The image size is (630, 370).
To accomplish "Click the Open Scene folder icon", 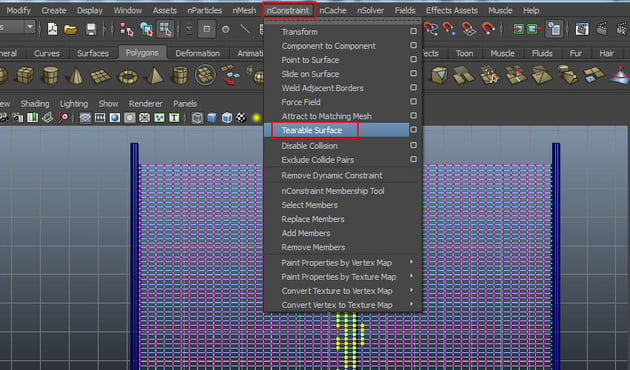I will 70,29.
